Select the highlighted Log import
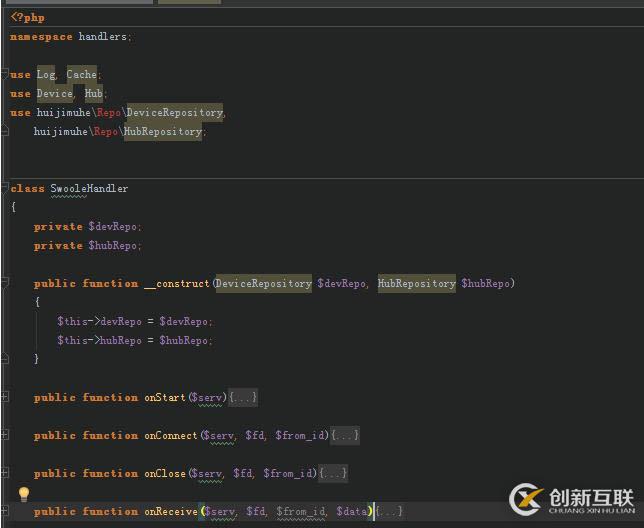The height and width of the screenshot is (528, 644). 46,75
